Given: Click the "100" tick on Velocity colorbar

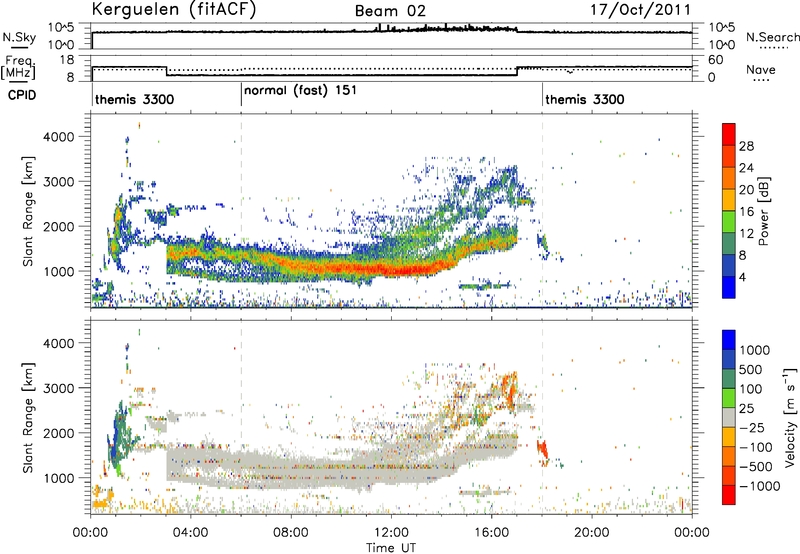Looking at the screenshot, I should tap(751, 389).
